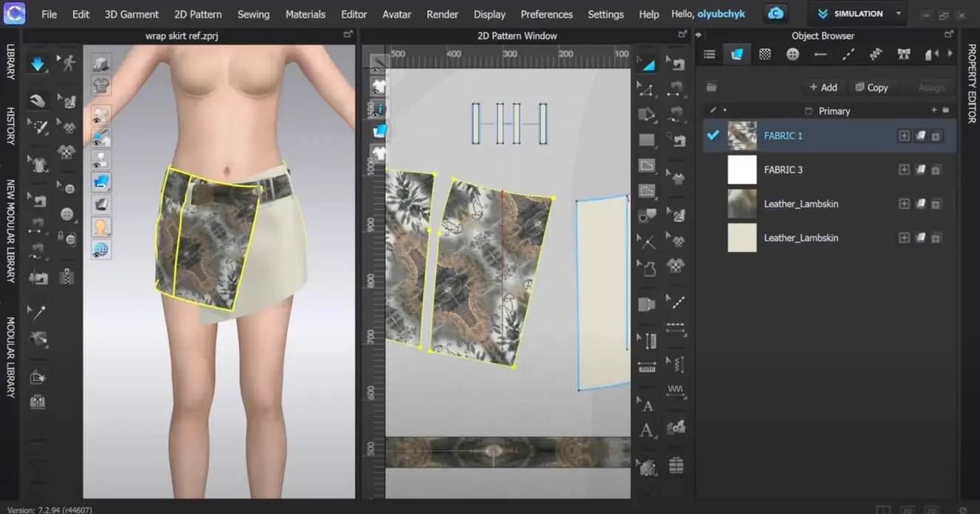Show more Object Browser tabs with right arrow
The width and height of the screenshot is (980, 514).
click(950, 54)
